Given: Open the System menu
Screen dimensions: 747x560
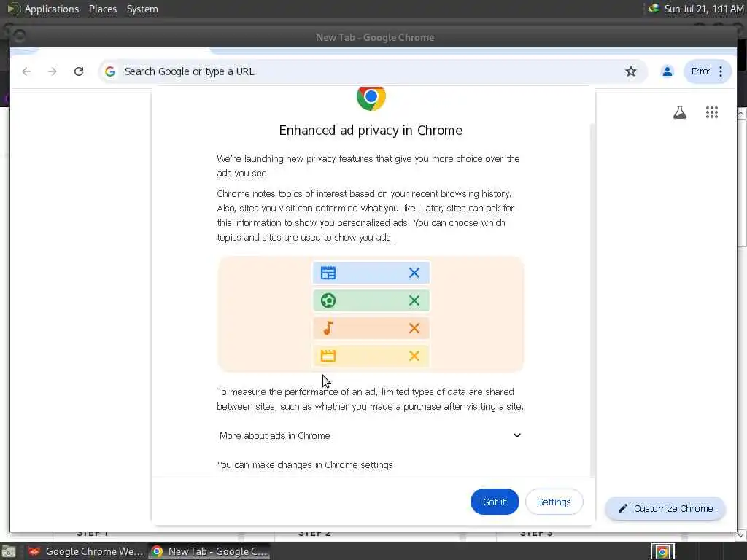Looking at the screenshot, I should (x=142, y=9).
